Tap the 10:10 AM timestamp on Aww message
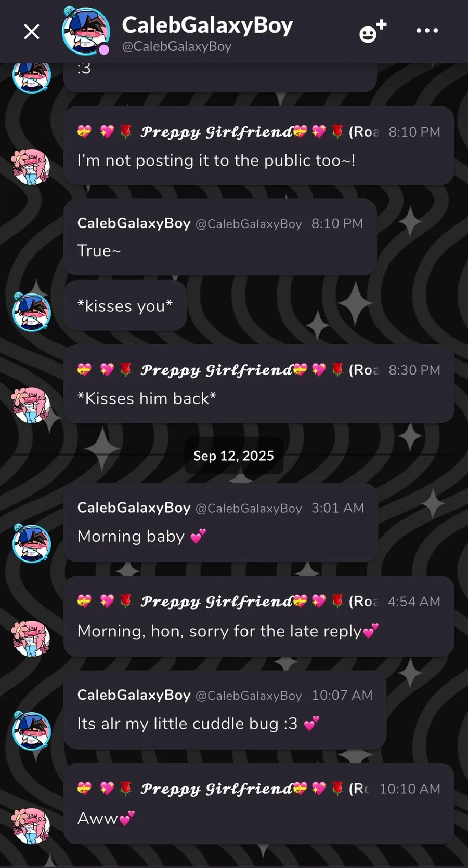This screenshot has width=468, height=868. click(x=410, y=789)
